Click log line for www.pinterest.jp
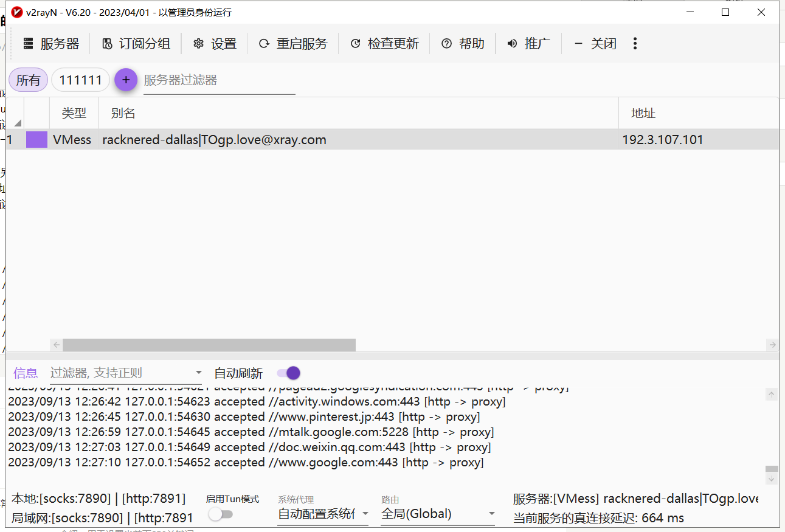This screenshot has height=532, width=785. click(244, 417)
